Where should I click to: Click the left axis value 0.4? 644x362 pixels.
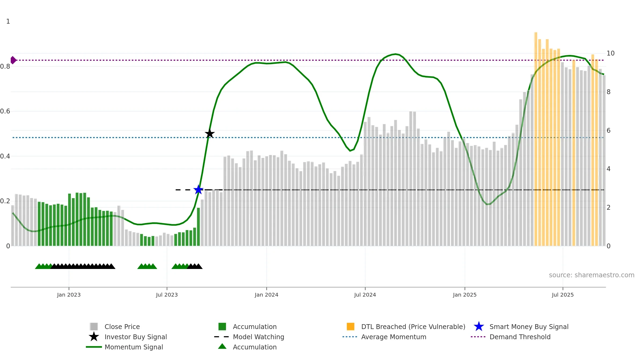(x=5, y=156)
